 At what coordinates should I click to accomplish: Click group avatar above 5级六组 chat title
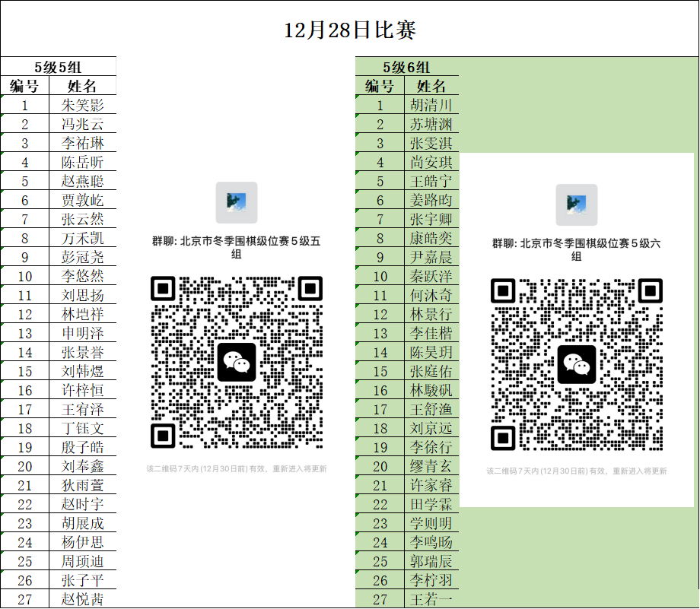pyautogui.click(x=577, y=205)
